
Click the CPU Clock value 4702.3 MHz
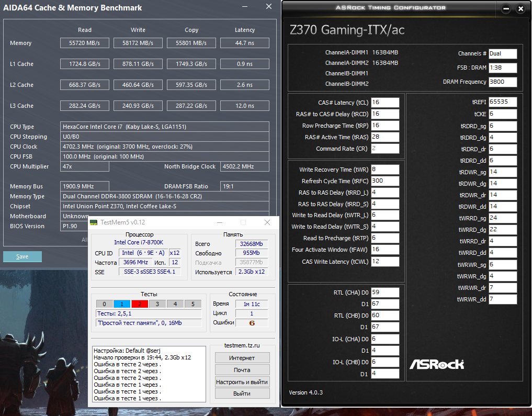[165, 147]
